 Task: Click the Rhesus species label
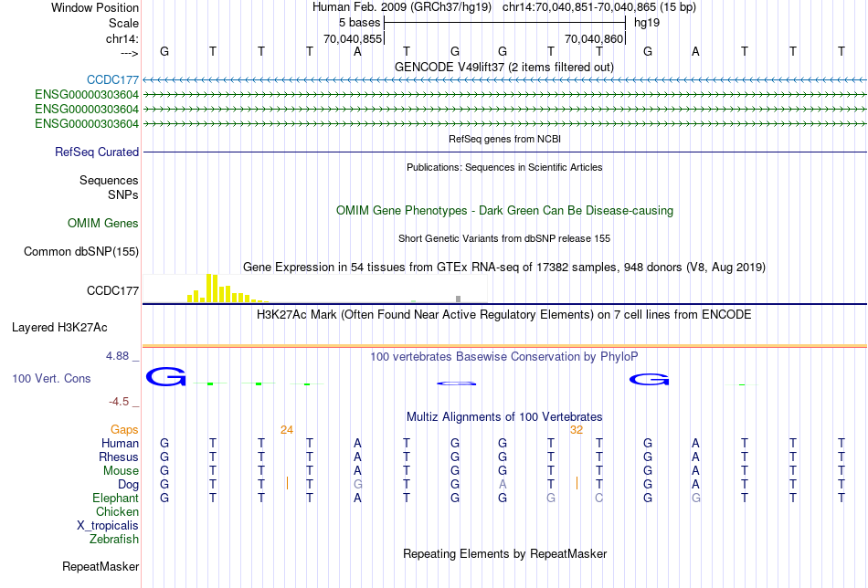click(119, 457)
